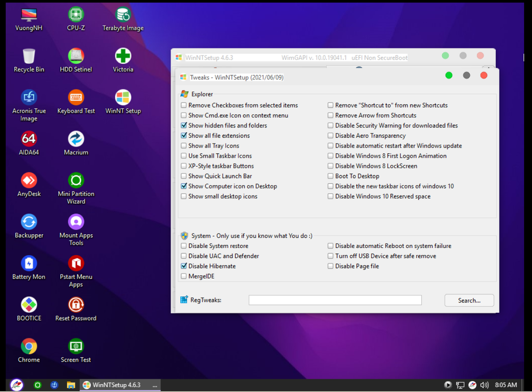Click the Start menu button on taskbar
Screen dimensions: 532x392
(x=17, y=385)
